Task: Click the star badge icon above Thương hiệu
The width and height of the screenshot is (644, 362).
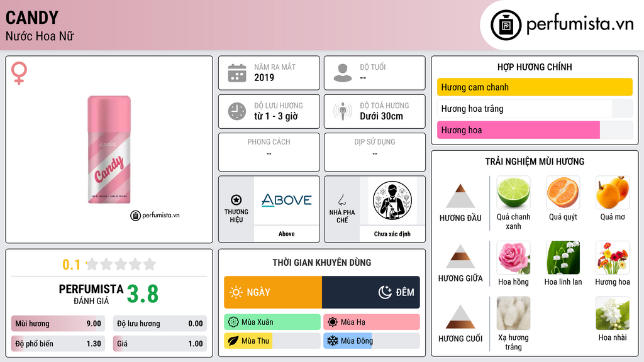Action: coord(236,200)
